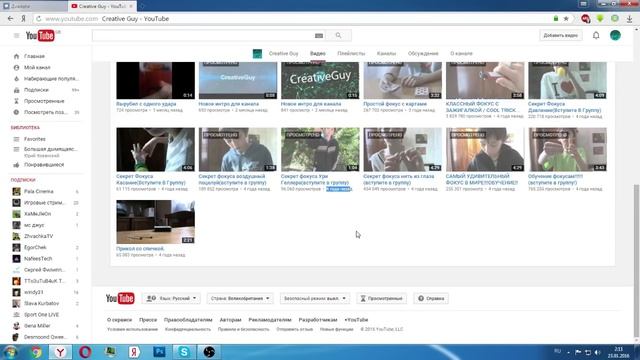Image resolution: width=640 pixels, height=360 pixels.
Task: Open Посмотреть позже watch later
Action: pos(46,112)
